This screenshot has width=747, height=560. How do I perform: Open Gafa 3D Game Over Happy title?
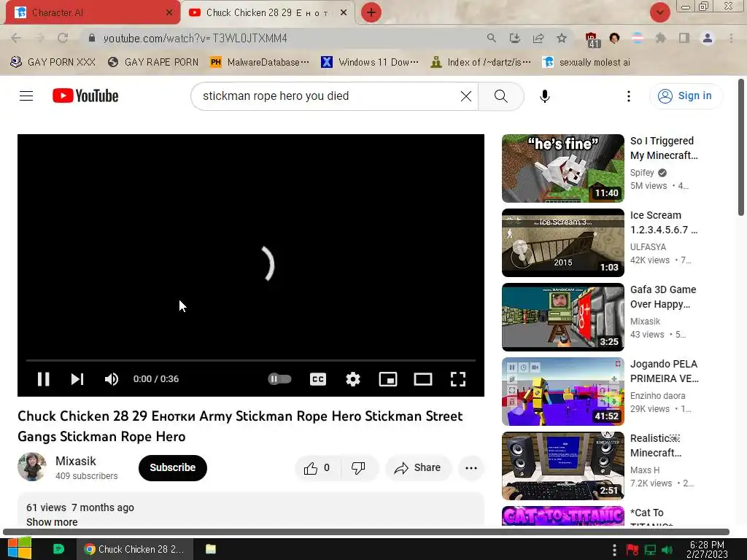point(663,297)
